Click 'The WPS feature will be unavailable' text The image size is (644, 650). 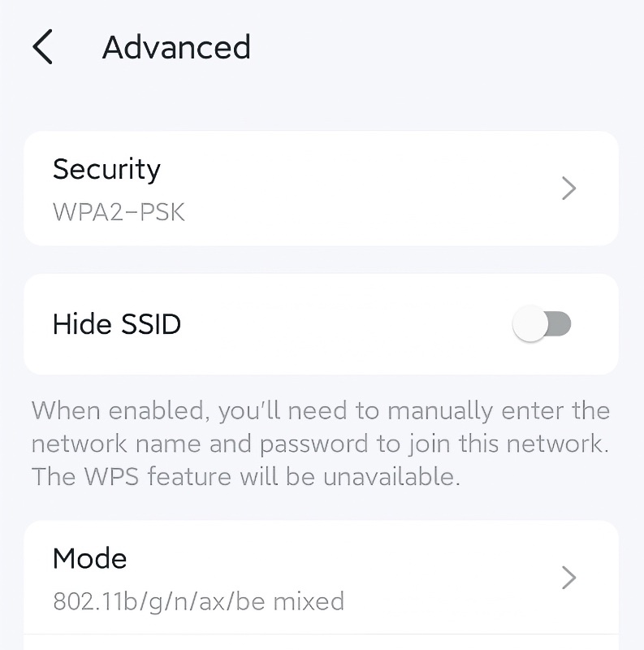pyautogui.click(x=245, y=476)
